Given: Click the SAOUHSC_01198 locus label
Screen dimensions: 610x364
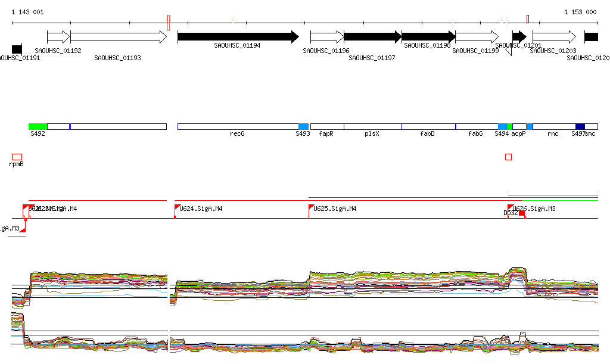Looking at the screenshot, I should 427,45.
